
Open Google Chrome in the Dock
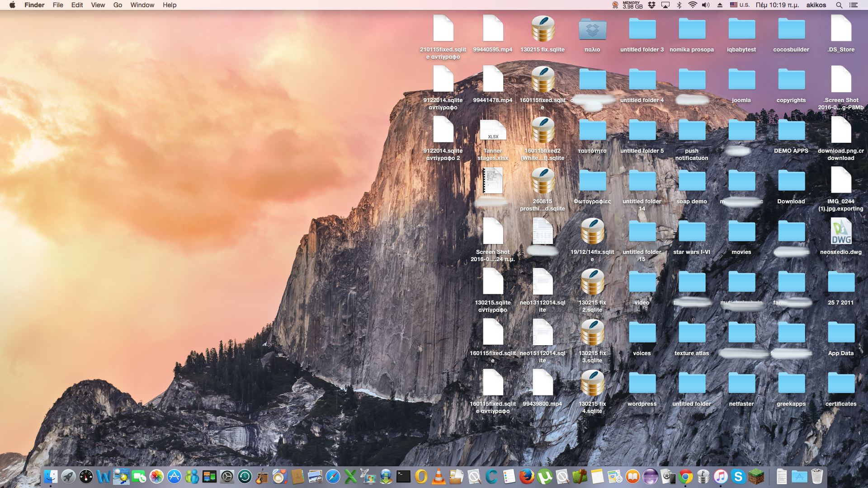pos(685,476)
